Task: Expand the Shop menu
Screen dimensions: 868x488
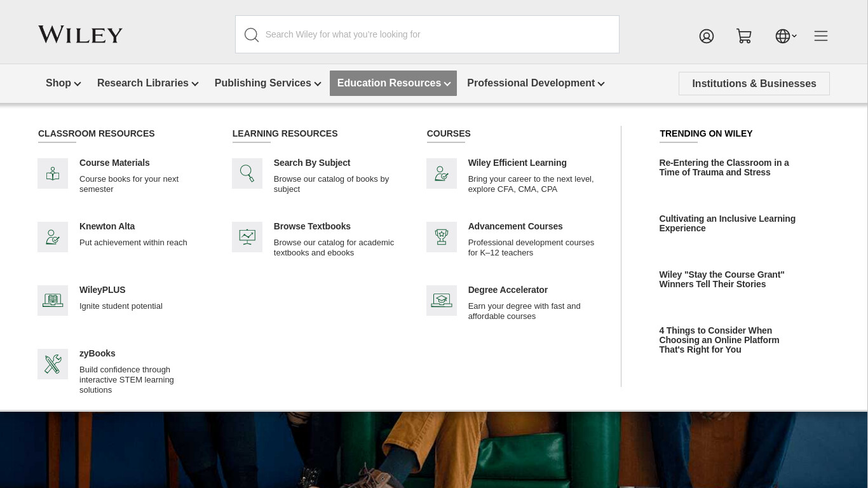Action: [x=63, y=83]
